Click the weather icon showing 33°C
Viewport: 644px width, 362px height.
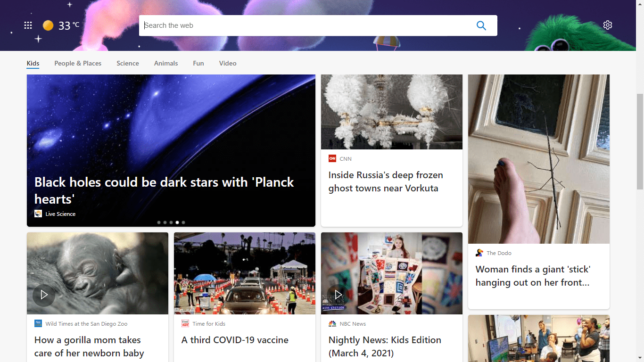48,25
